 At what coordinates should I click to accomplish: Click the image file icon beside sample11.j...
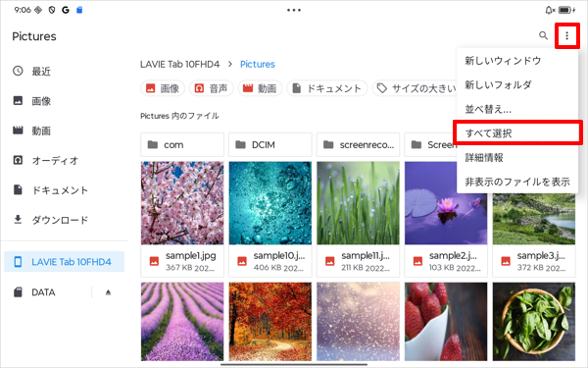coord(329,261)
